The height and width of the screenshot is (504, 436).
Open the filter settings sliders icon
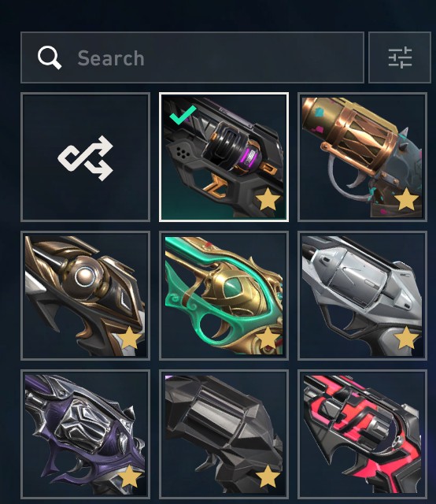coord(400,57)
